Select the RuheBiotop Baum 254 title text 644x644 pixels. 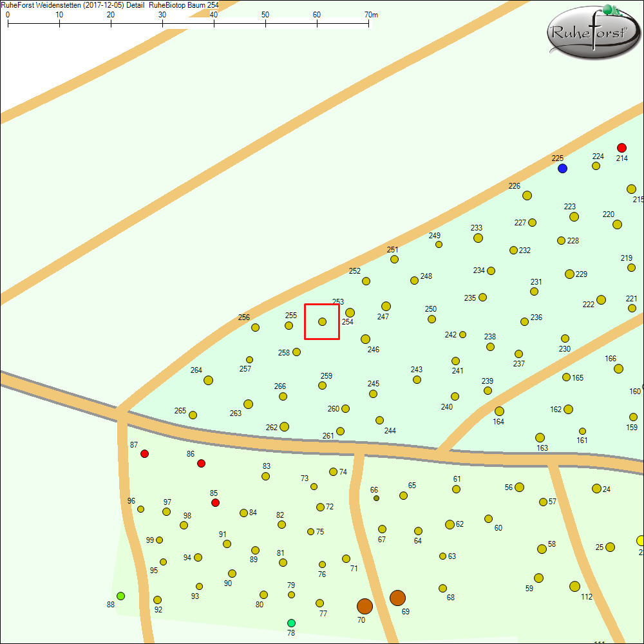point(185,5)
